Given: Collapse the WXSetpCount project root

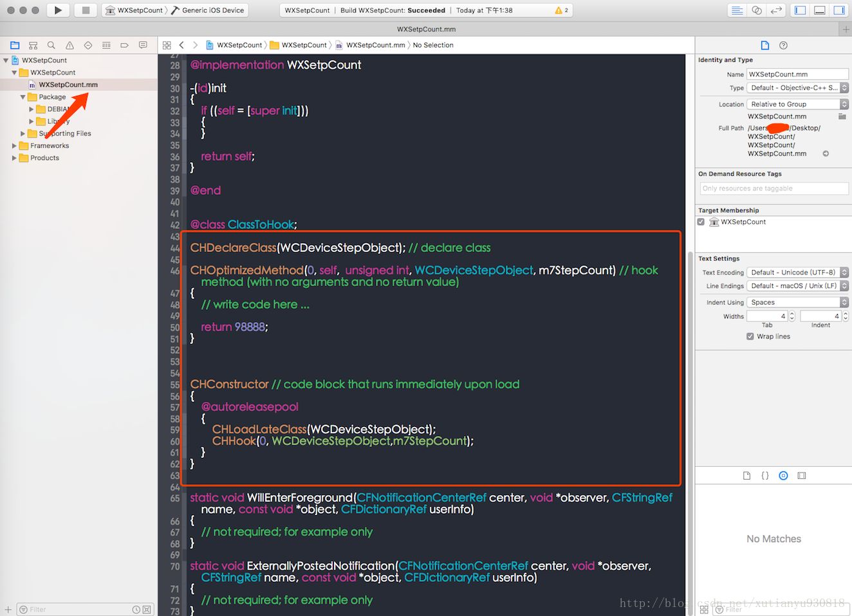Looking at the screenshot, I should (x=6, y=60).
